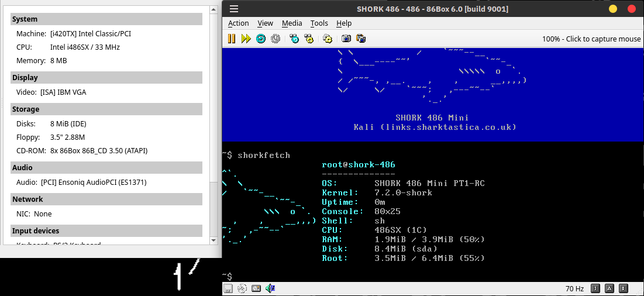644x296 pixels.
Task: Click the greyed ACPI shutdown icon
Action: [275, 39]
